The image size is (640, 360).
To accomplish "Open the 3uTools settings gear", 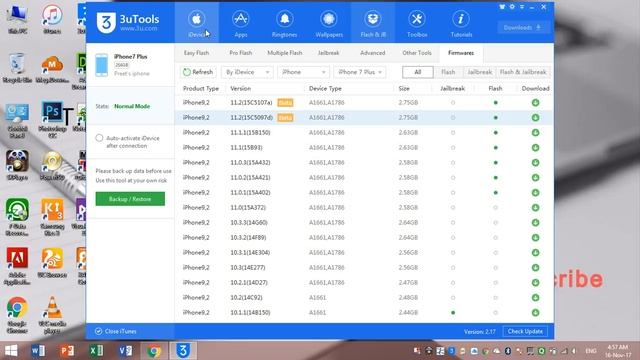I will point(512,7).
